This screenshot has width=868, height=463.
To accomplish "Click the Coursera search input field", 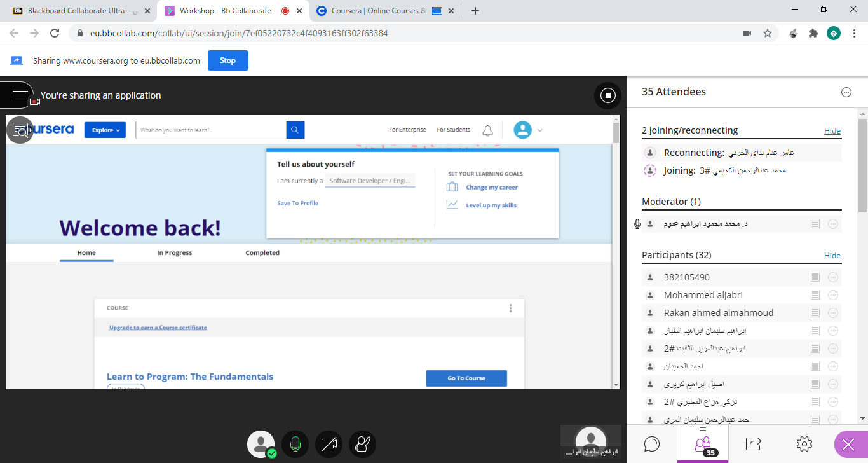I will click(211, 130).
